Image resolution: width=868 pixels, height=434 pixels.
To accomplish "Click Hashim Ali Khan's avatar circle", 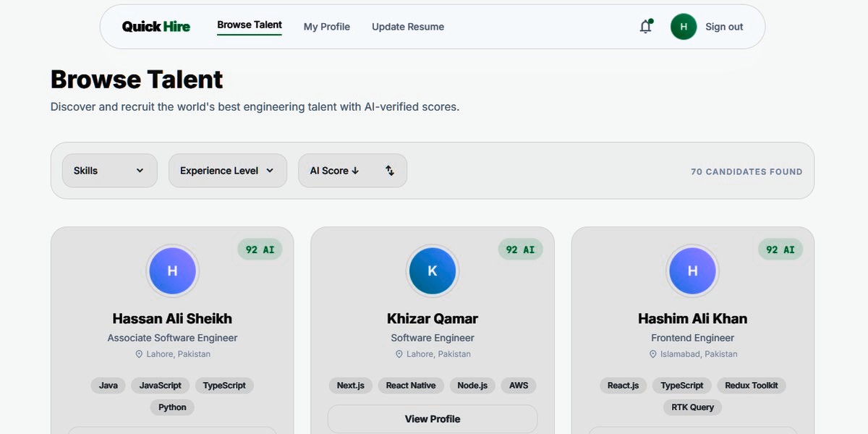I will (693, 271).
